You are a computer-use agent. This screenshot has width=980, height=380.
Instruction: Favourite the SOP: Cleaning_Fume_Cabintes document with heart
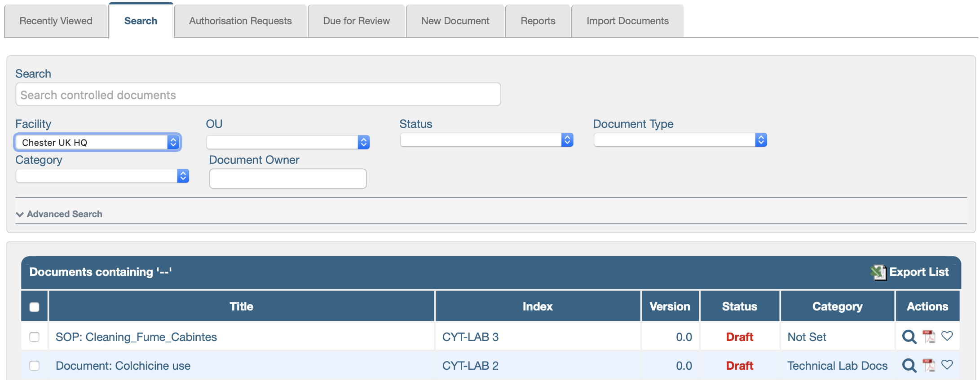point(947,336)
